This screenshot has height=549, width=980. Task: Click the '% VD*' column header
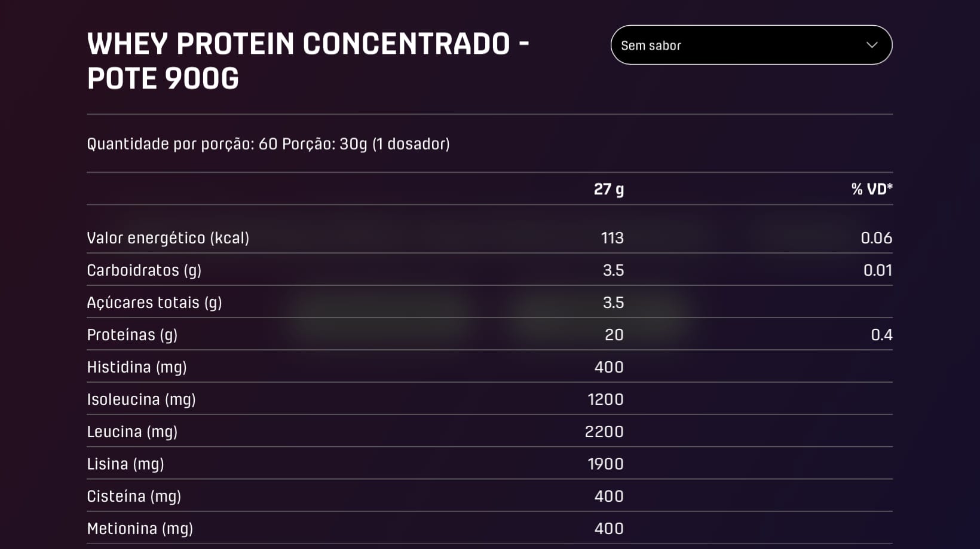871,189
